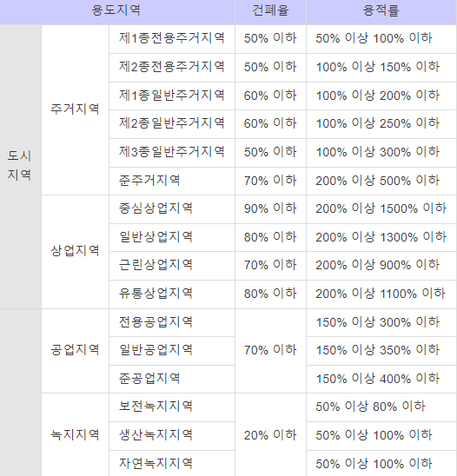The image size is (457, 476).
Task: Click the '용도지역' column header
Action: [117, 12]
